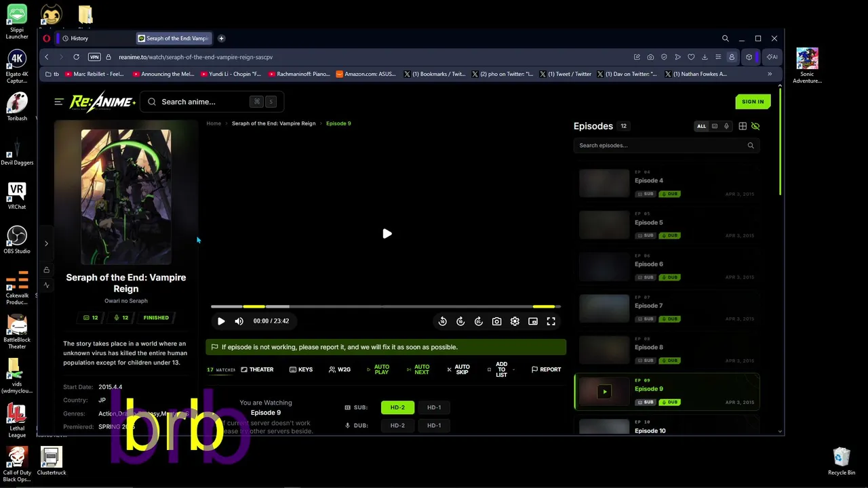Open Amazon.com ASUS bookmark
The image size is (868, 488).
(x=367, y=74)
